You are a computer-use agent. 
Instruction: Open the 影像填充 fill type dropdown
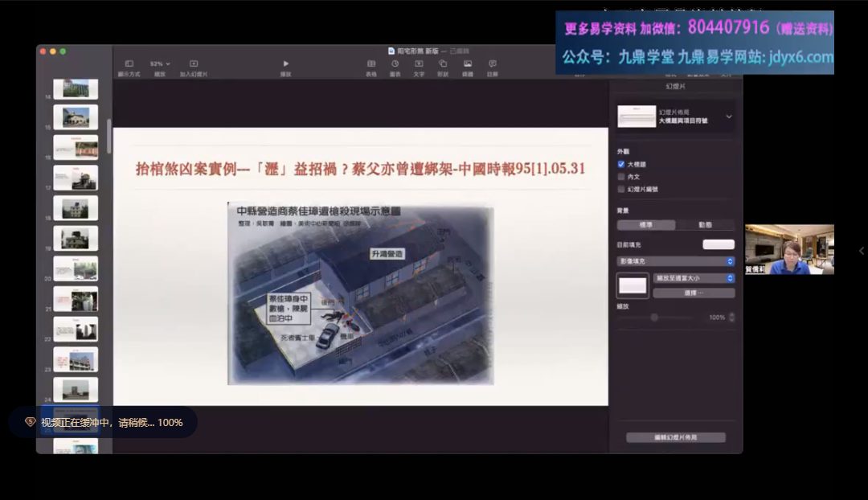click(x=675, y=261)
